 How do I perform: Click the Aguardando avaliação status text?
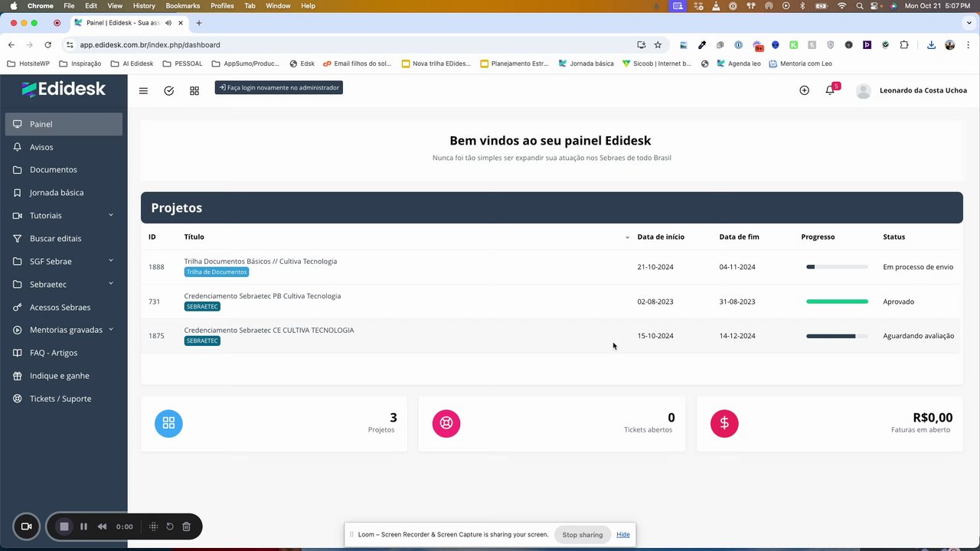[918, 336]
